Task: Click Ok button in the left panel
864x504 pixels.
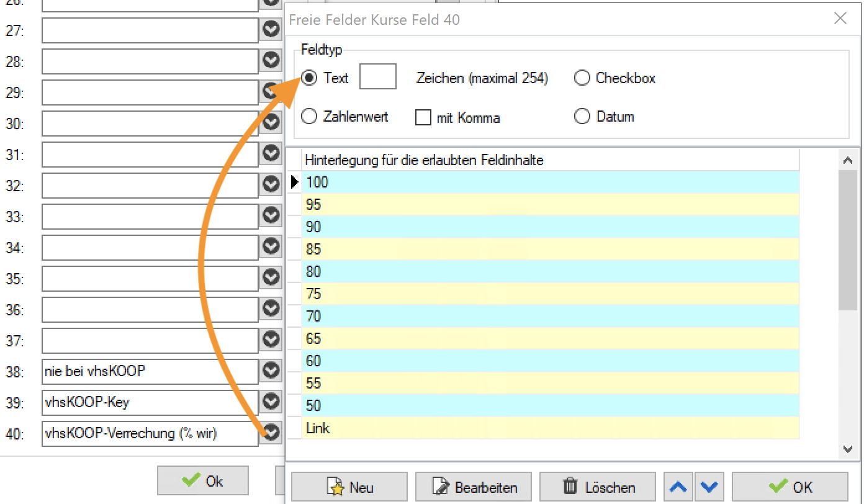Action: pyautogui.click(x=203, y=481)
